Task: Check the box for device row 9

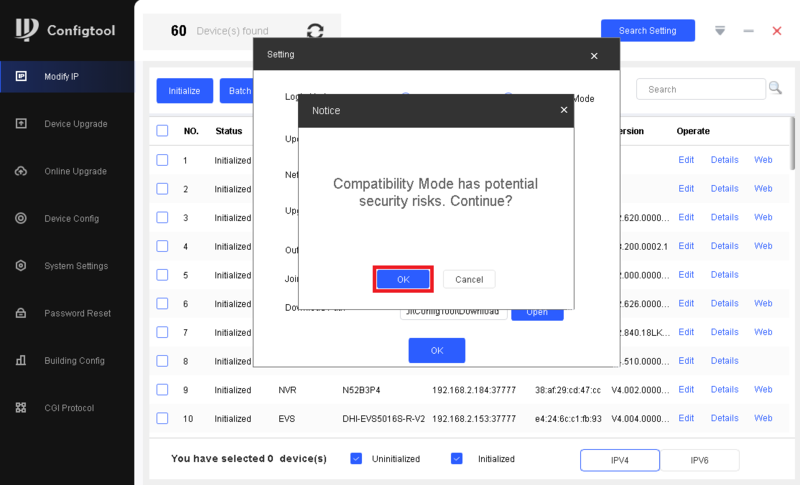Action: pyautogui.click(x=162, y=390)
